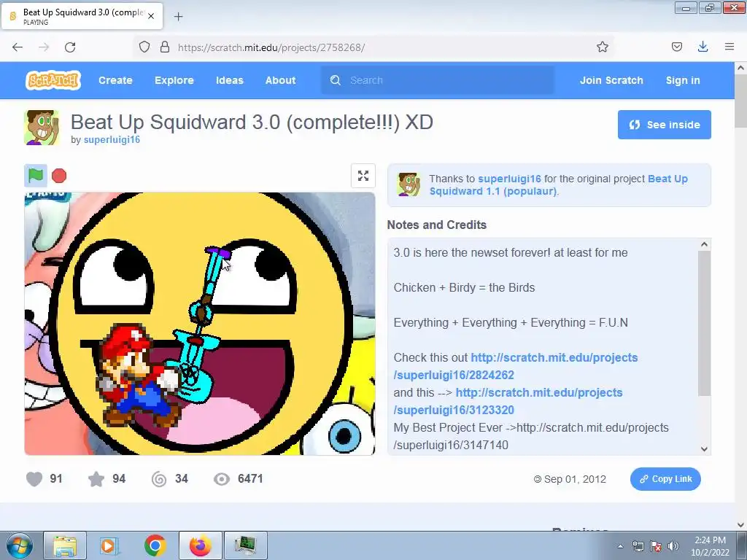The height and width of the screenshot is (560, 747).
Task: Reload the page with the refresh icon
Action: (70, 47)
